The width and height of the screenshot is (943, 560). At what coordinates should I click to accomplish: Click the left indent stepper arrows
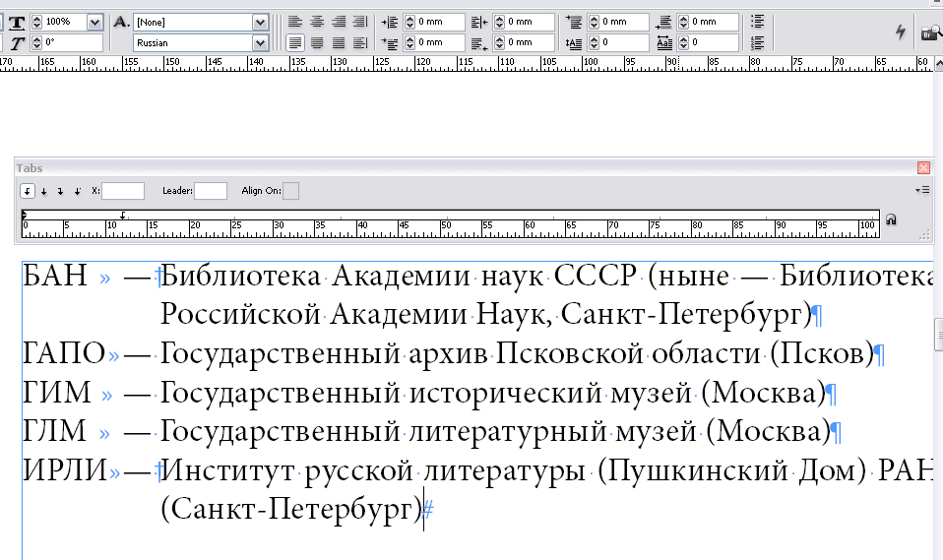point(410,23)
